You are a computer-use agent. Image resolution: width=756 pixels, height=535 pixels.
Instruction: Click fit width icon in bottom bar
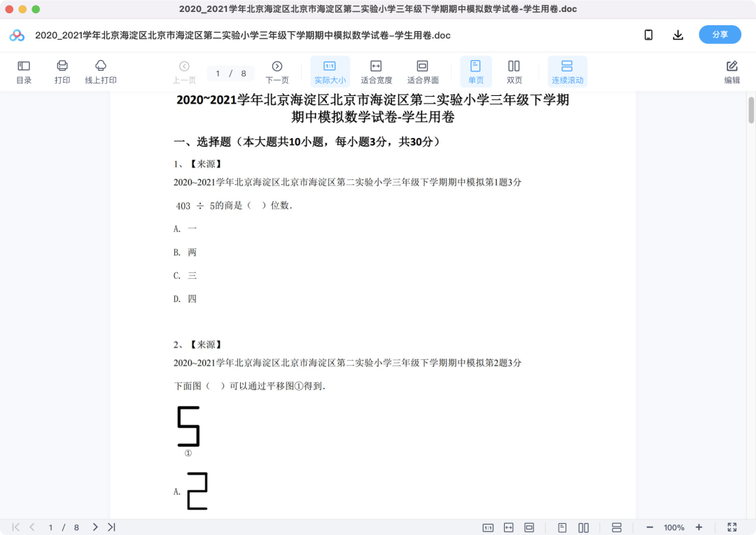coord(509,528)
